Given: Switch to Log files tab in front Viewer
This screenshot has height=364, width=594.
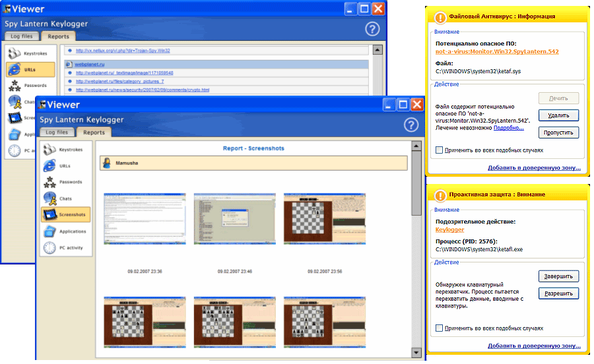Looking at the screenshot, I should point(57,132).
